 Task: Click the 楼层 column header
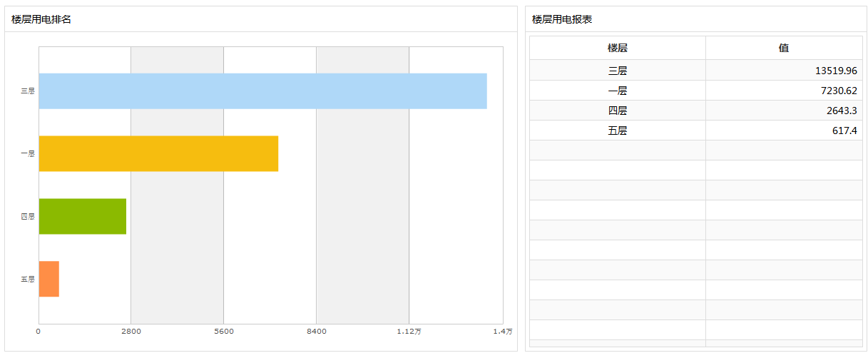pos(618,48)
